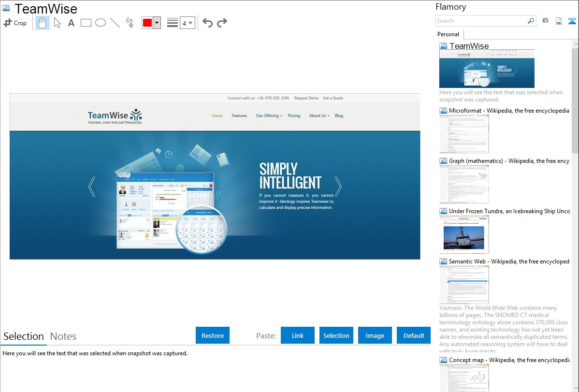This screenshot has width=579, height=392.
Task: Redo the last undone action
Action: [222, 23]
